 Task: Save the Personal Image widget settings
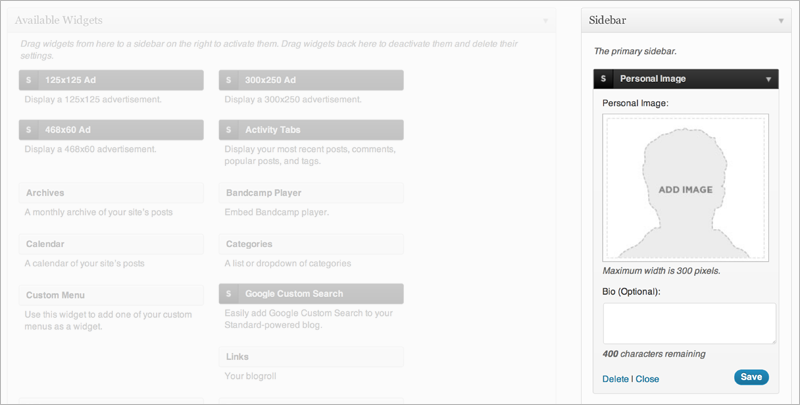[x=751, y=377]
